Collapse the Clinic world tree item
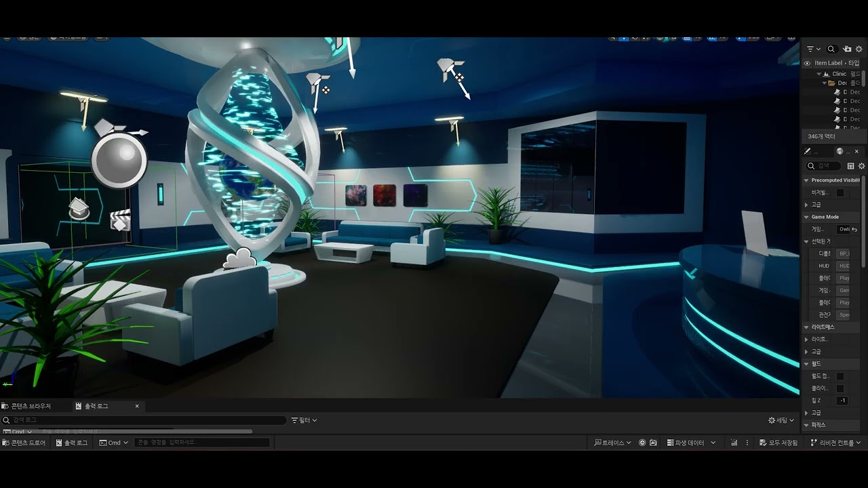 [819, 74]
